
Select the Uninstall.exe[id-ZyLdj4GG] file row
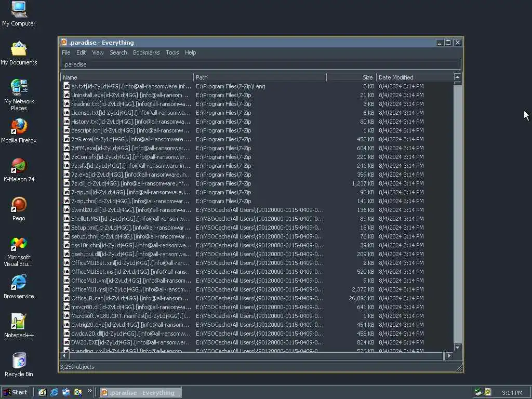click(x=257, y=95)
